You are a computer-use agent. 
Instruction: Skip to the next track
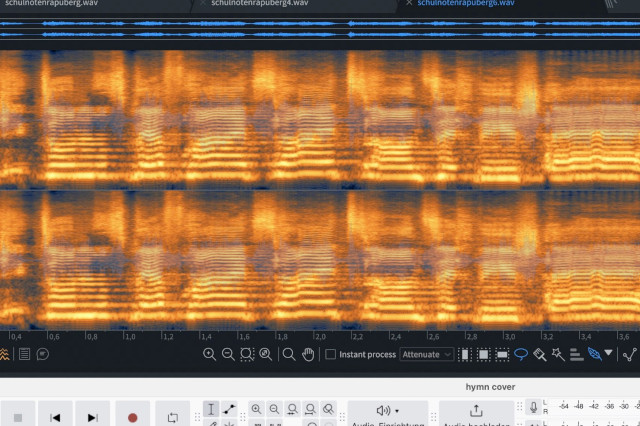point(93,416)
